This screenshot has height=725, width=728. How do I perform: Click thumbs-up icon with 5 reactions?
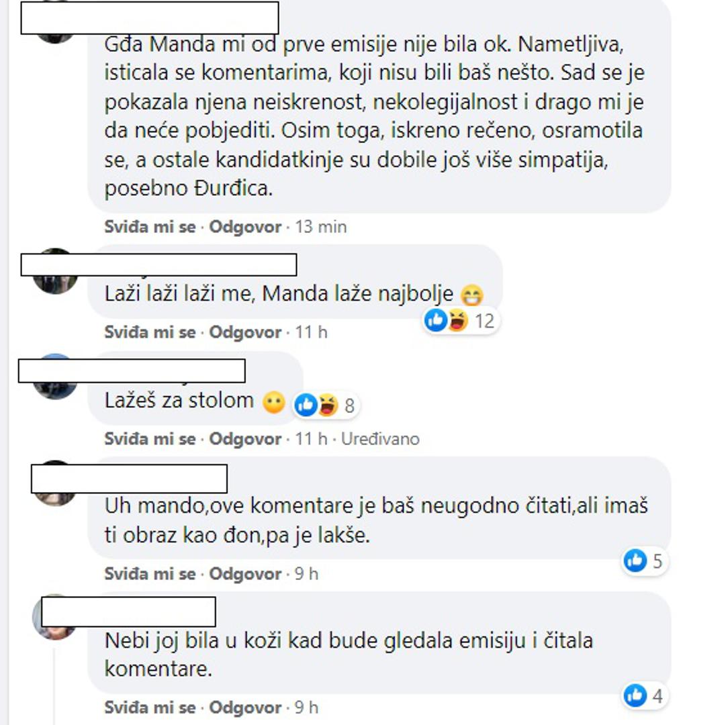pyautogui.click(x=635, y=561)
